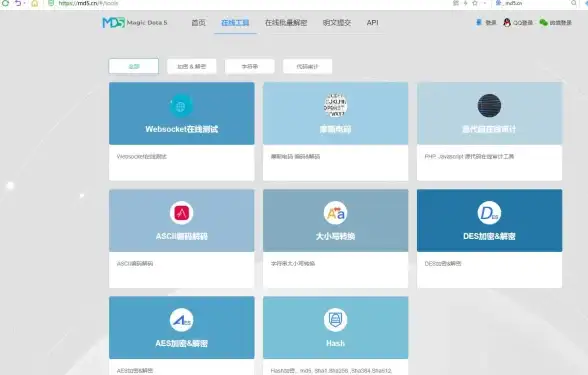Click the QQ登录 login link
This screenshot has height=375, width=588.
point(523,23)
